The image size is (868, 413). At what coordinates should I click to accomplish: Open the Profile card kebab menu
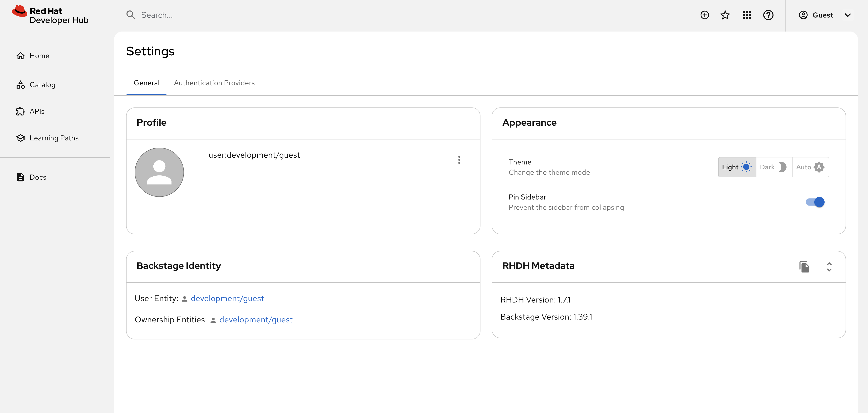459,160
